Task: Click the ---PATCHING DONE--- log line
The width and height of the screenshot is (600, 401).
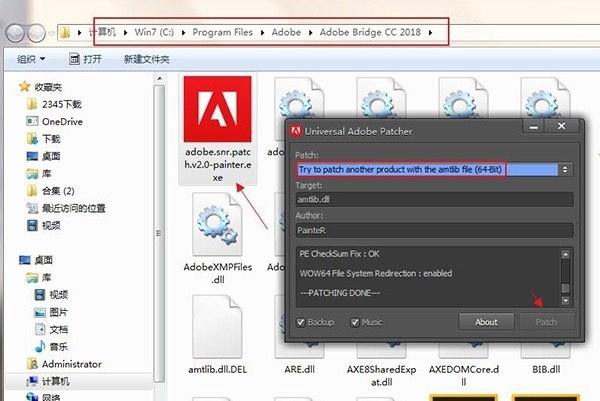Action: click(340, 293)
